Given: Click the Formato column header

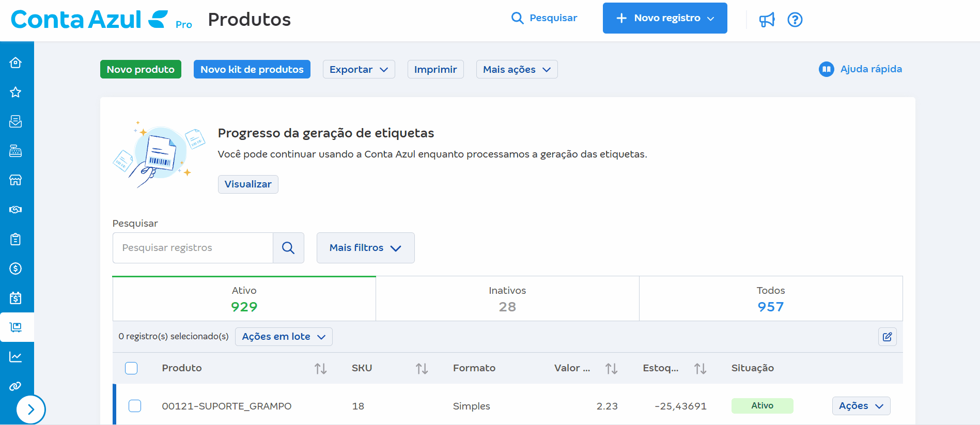Looking at the screenshot, I should point(474,368).
